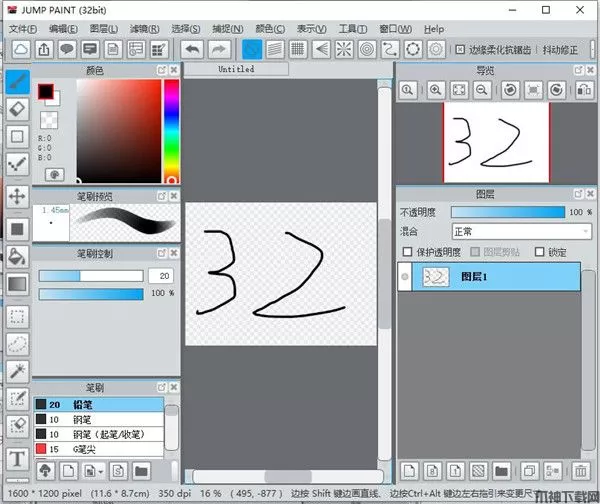Click the Redo arrow in toolbar
This screenshot has height=504, width=600.
(x=217, y=48)
